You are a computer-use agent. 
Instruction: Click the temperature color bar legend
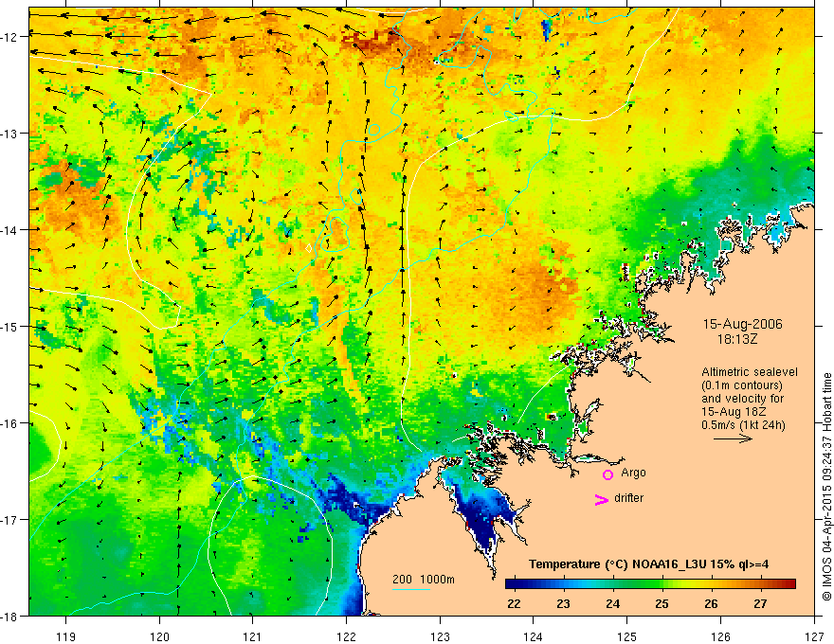tap(650, 583)
